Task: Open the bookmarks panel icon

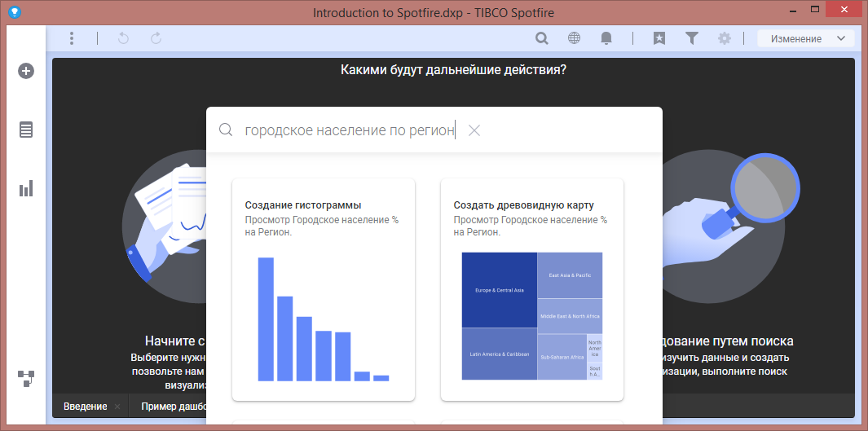Action: click(x=659, y=38)
